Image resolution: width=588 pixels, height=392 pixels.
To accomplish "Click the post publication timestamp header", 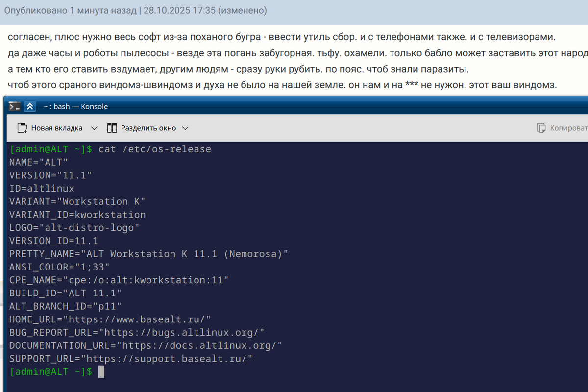I will [136, 10].
